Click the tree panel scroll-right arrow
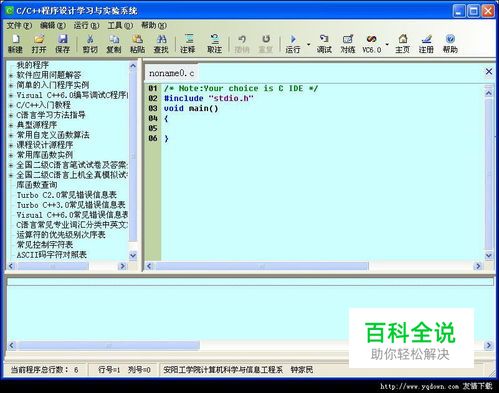This screenshot has height=393, width=499. point(122,266)
